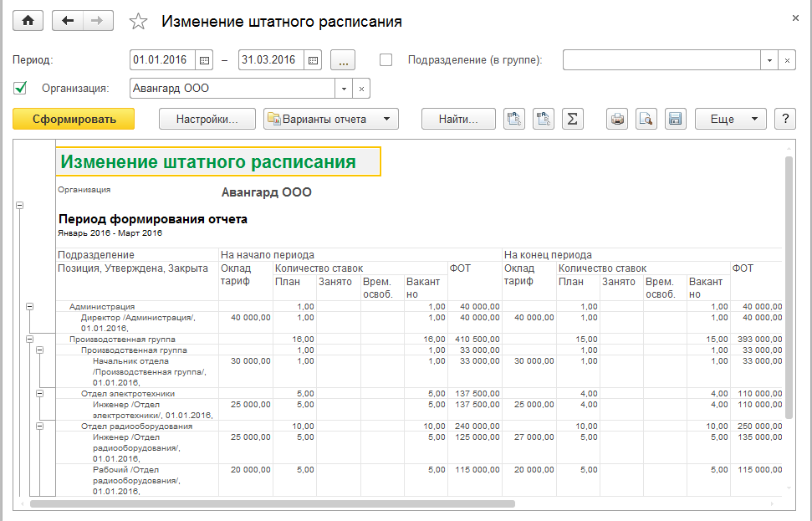Navigate back with the left arrow

pyautogui.click(x=68, y=22)
